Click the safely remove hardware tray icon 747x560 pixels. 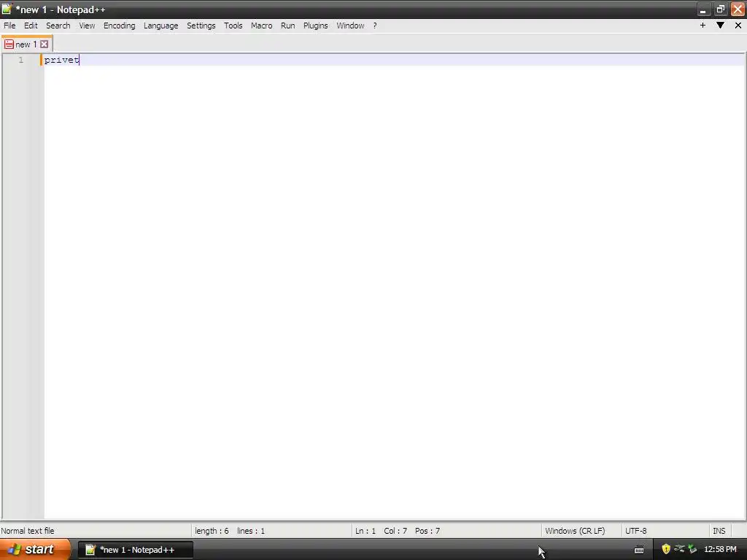[x=692, y=549]
